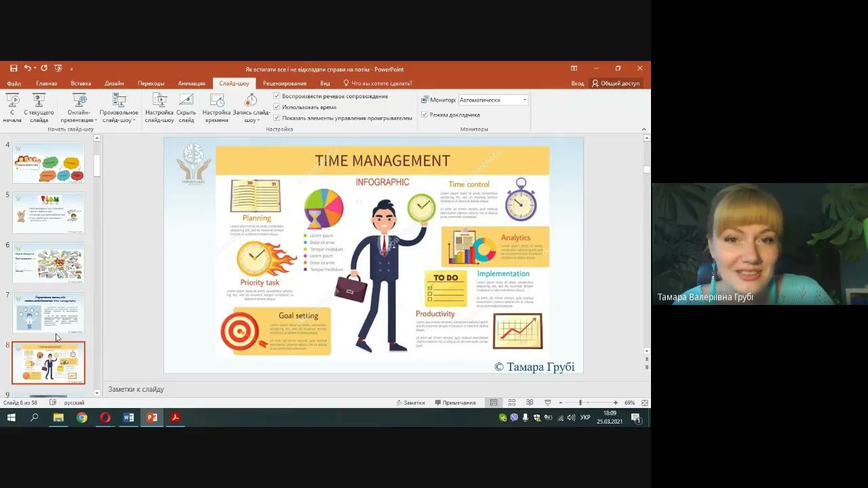Click Ribbon Display Options icon in title bar

pos(574,68)
